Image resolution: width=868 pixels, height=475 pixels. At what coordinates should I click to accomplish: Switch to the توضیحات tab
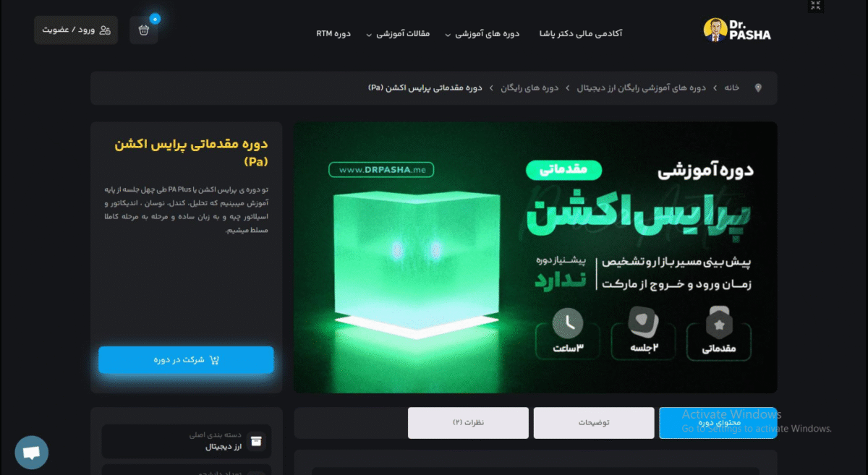point(593,423)
